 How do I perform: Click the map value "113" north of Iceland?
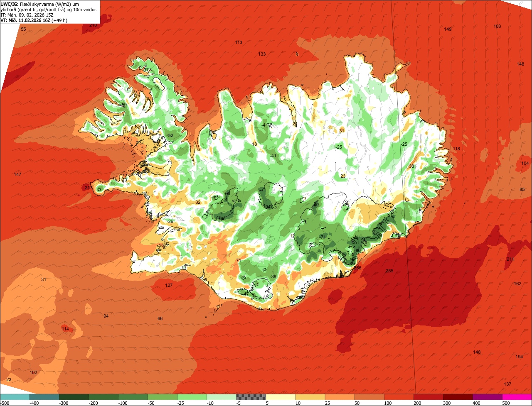(x=239, y=42)
